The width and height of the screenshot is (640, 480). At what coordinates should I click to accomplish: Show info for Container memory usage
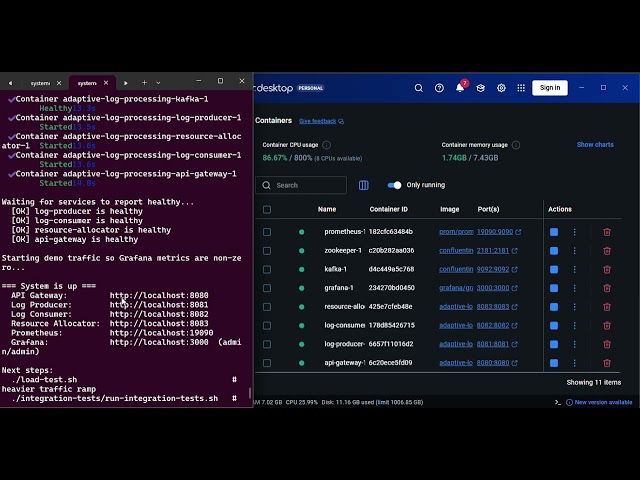click(x=516, y=145)
